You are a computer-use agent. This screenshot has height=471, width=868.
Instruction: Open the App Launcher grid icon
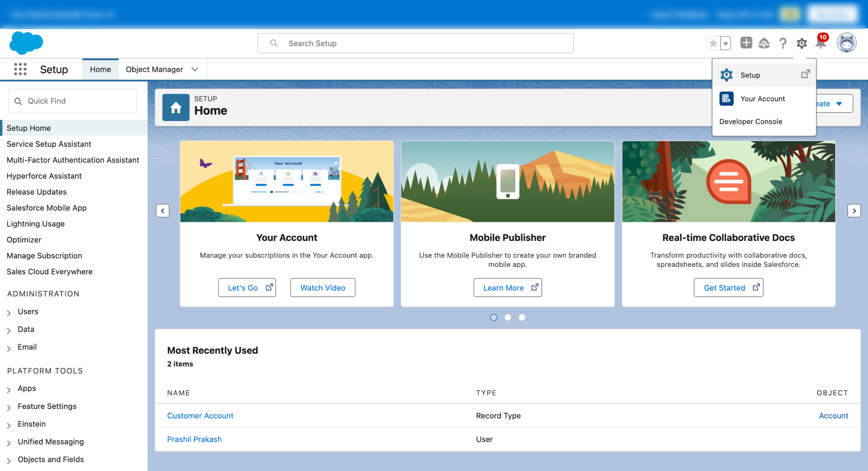(x=20, y=69)
